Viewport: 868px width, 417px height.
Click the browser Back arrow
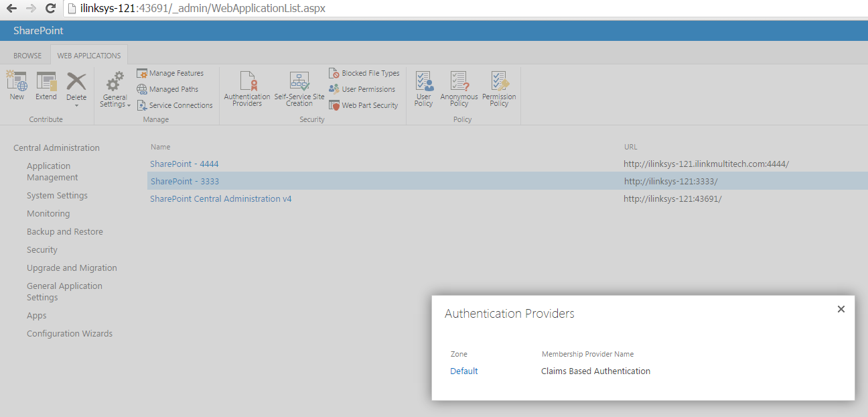11,9
